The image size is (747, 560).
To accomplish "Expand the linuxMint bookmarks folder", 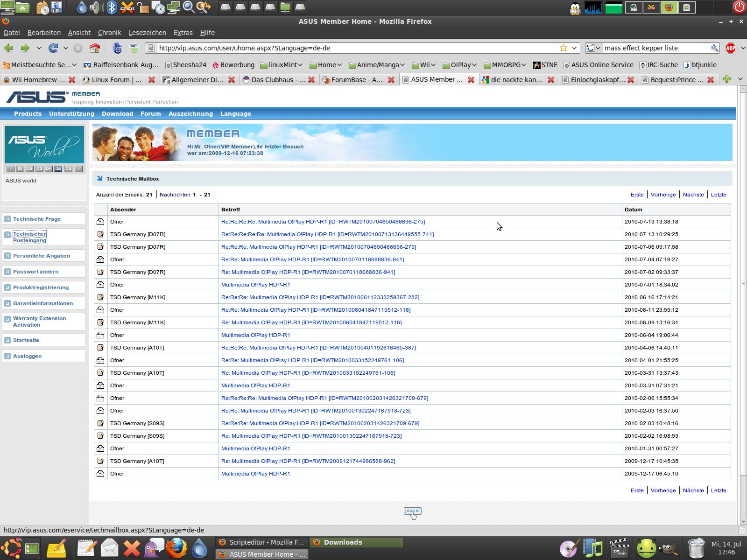I will click(x=282, y=65).
